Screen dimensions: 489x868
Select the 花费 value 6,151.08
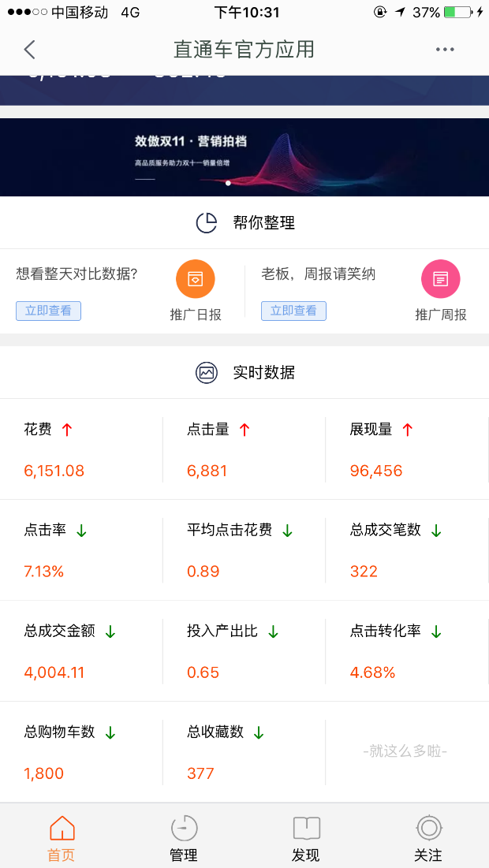54,471
